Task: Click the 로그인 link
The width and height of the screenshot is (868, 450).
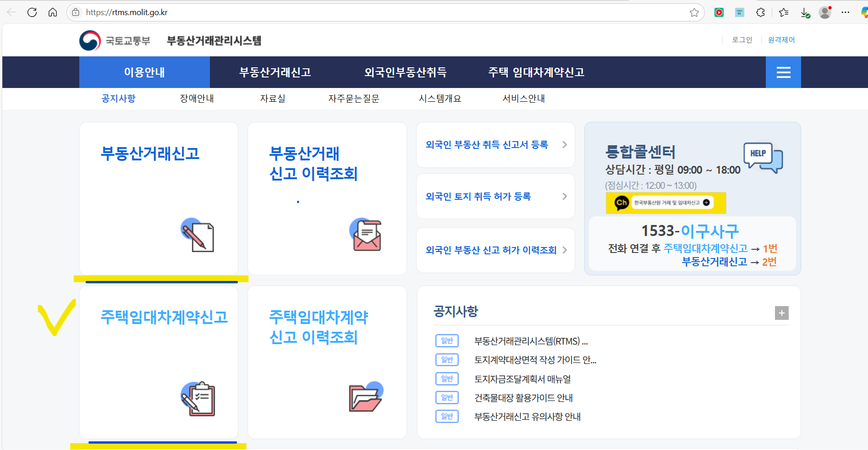Action: point(742,40)
